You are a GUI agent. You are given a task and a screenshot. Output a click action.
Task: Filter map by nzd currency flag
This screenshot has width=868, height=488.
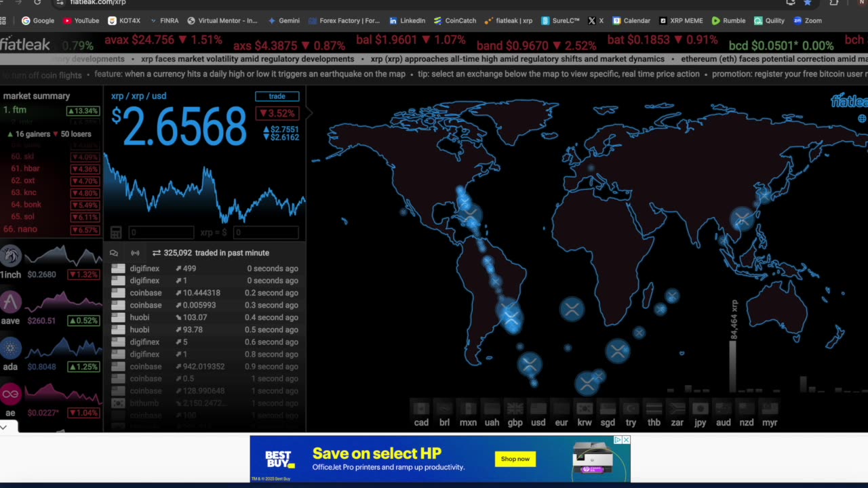coord(747,409)
